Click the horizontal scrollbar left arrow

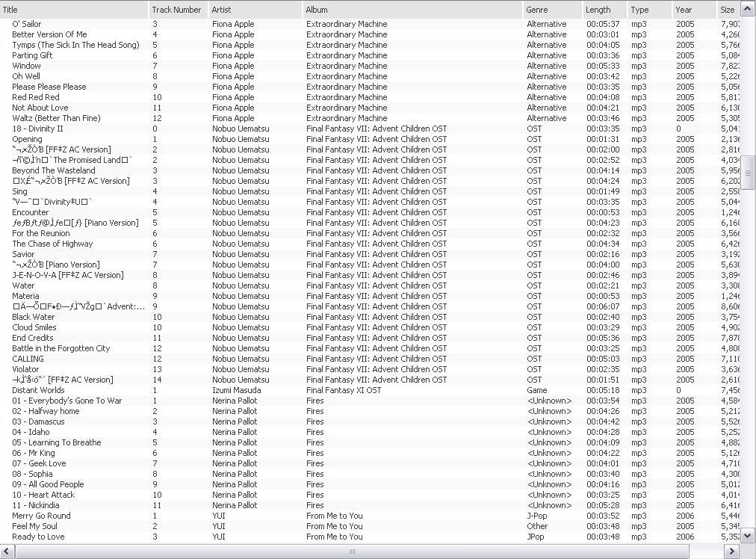7,552
